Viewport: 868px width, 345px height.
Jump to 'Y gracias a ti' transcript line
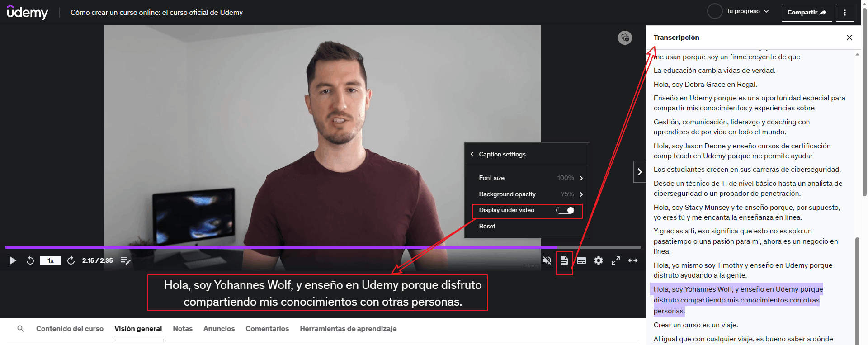746,241
